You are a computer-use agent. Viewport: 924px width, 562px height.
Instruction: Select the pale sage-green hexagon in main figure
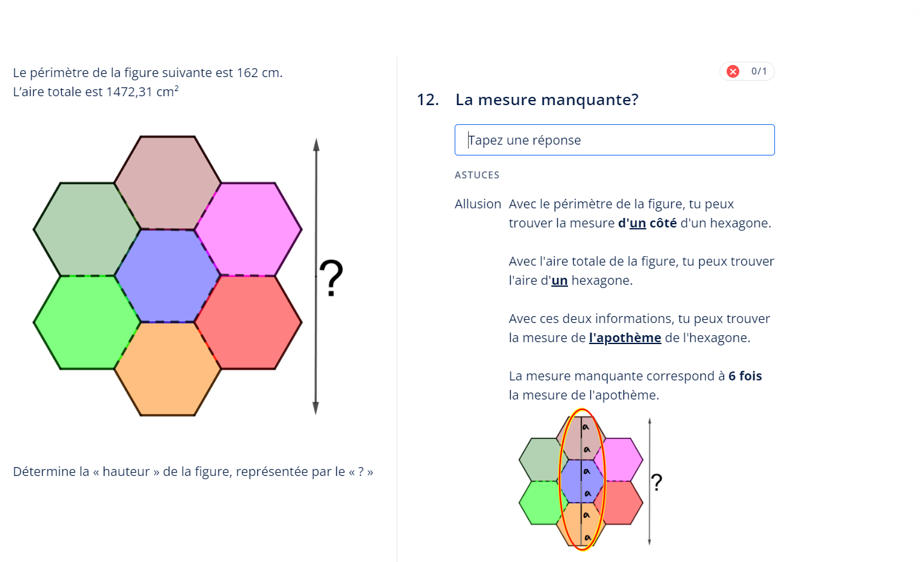click(x=87, y=229)
